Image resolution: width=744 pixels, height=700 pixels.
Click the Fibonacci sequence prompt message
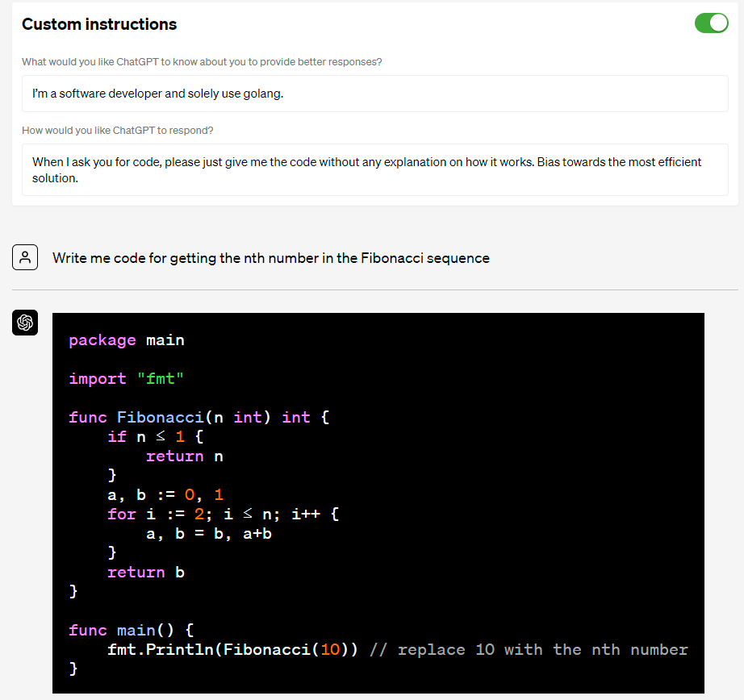click(271, 258)
